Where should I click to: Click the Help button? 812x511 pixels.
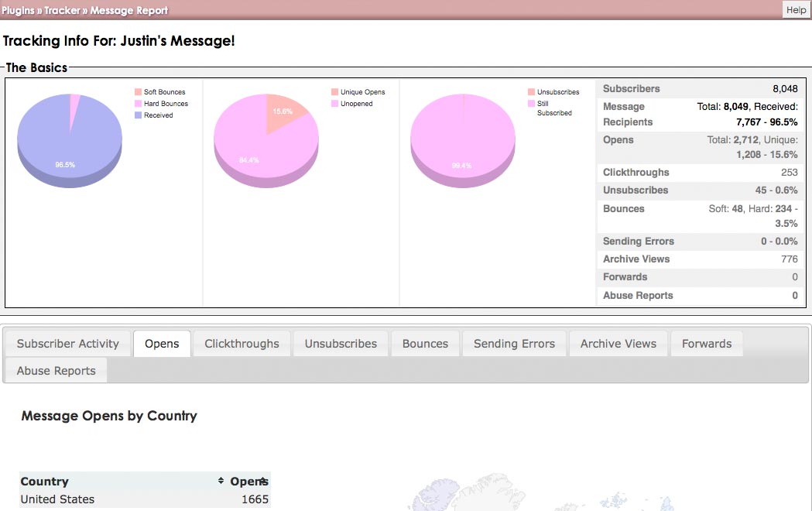tap(795, 9)
